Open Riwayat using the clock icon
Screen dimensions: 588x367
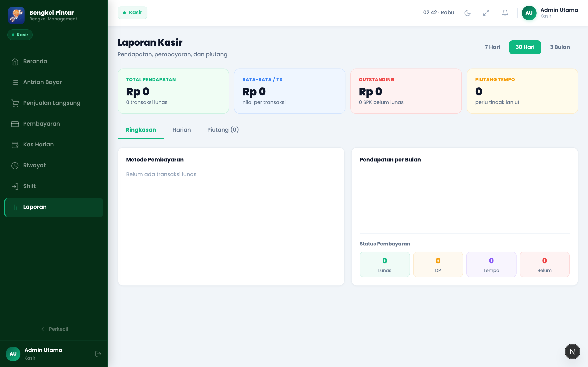(x=15, y=166)
